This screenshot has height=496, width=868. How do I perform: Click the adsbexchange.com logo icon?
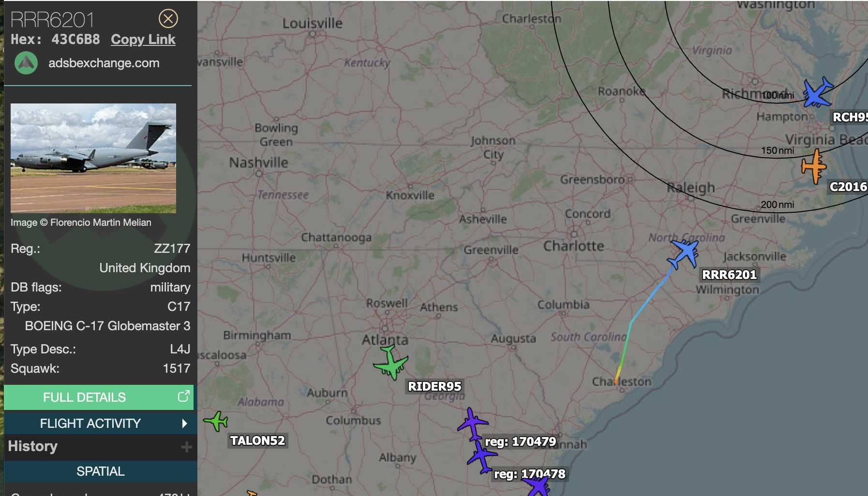26,63
